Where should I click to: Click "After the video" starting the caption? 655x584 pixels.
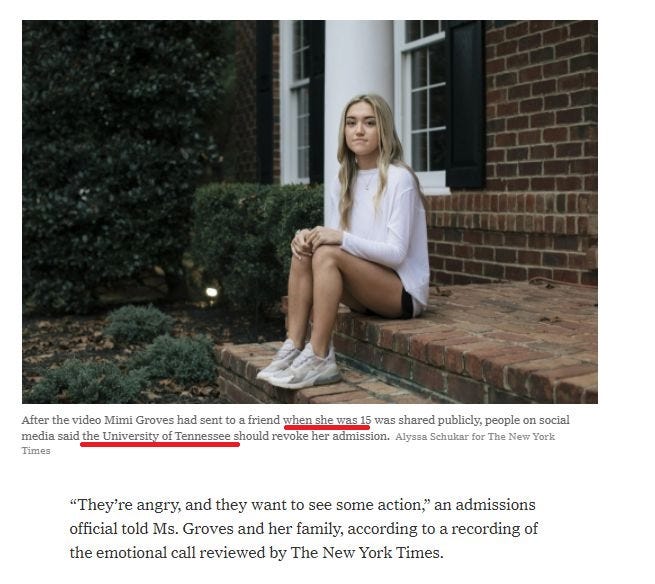tap(61, 419)
